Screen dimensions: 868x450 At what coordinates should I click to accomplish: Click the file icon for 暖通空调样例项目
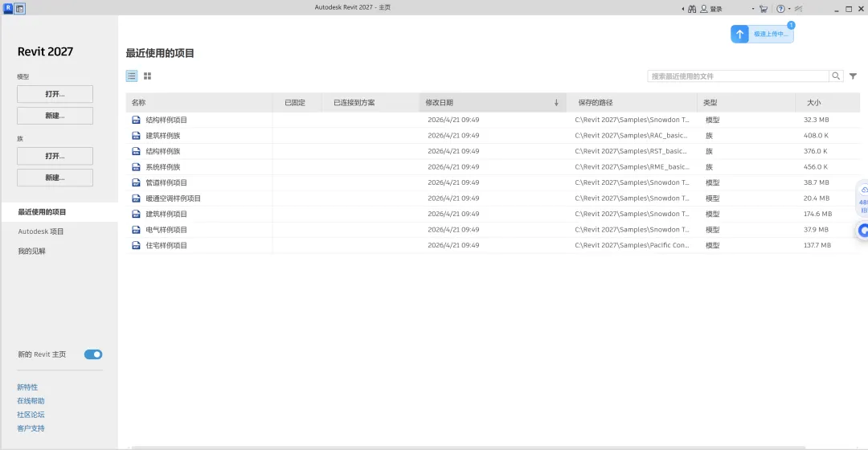pyautogui.click(x=136, y=198)
